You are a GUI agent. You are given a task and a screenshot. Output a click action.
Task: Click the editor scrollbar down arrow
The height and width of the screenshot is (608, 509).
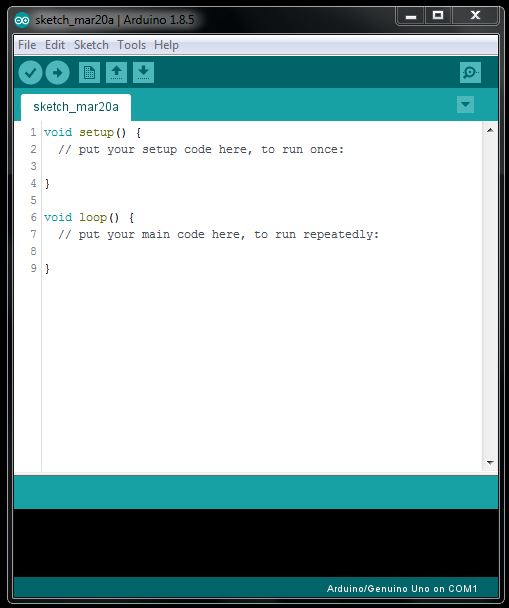tap(490, 463)
